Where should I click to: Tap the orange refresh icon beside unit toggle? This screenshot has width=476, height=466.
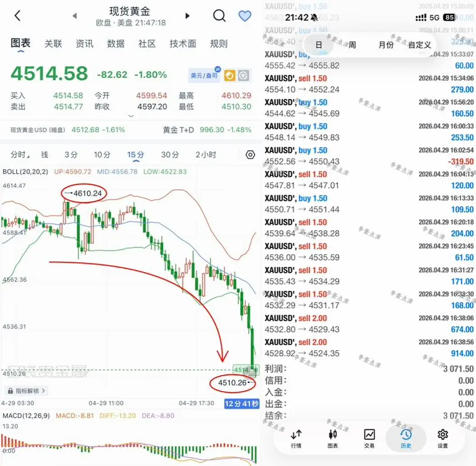click(230, 75)
